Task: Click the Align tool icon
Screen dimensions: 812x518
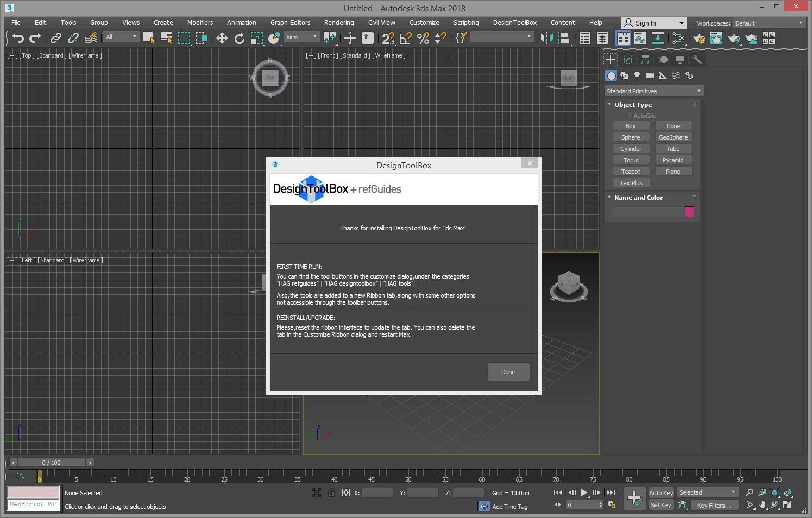Action: click(x=564, y=38)
